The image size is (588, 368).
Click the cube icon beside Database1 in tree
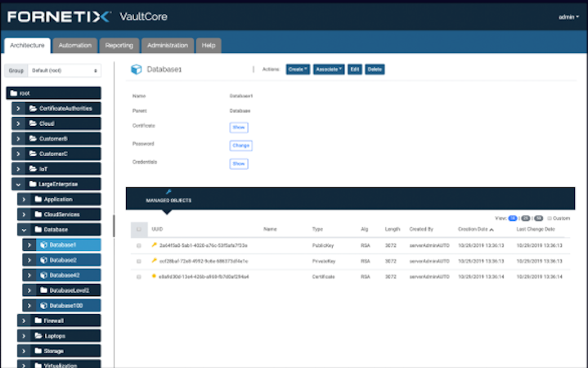[44, 245]
